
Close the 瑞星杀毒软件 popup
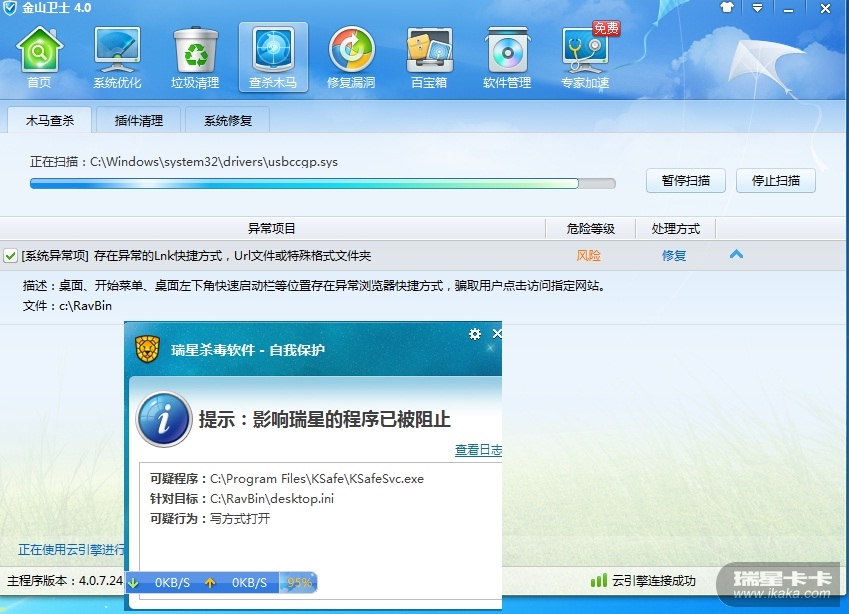coord(497,334)
